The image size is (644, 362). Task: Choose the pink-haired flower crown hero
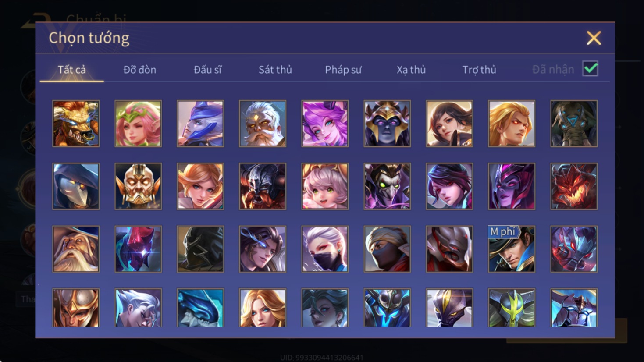(138, 124)
